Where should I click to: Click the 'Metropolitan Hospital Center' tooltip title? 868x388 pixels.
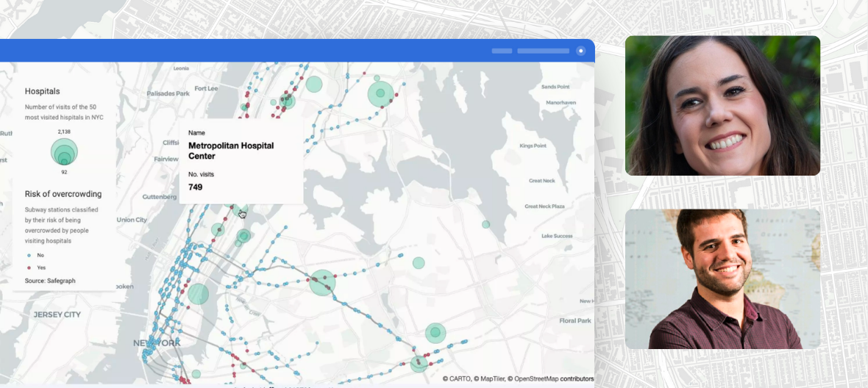click(231, 151)
